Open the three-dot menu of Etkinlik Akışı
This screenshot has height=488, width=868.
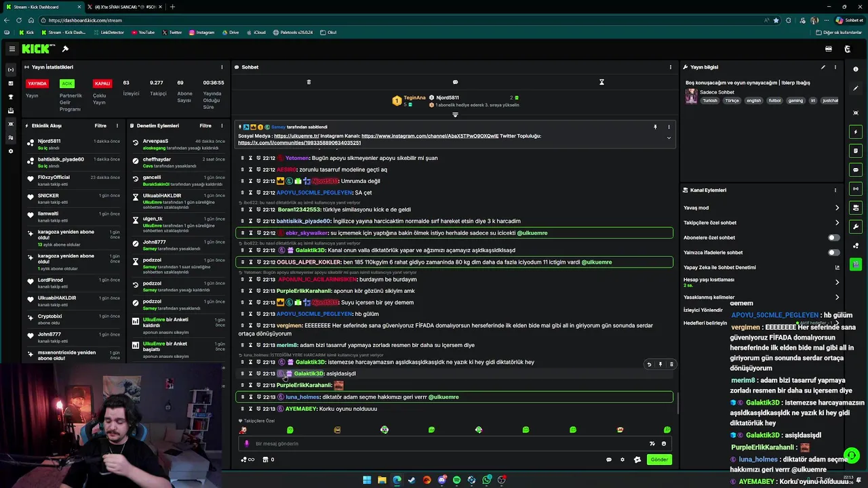click(117, 125)
